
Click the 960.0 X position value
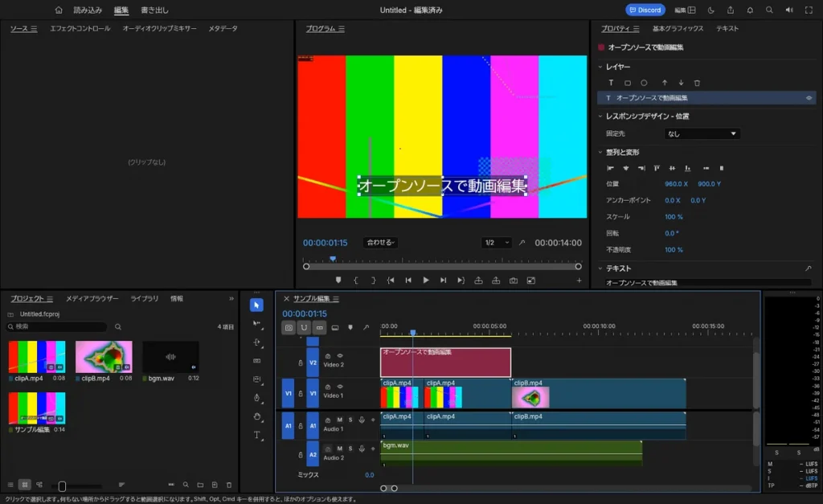pos(676,184)
